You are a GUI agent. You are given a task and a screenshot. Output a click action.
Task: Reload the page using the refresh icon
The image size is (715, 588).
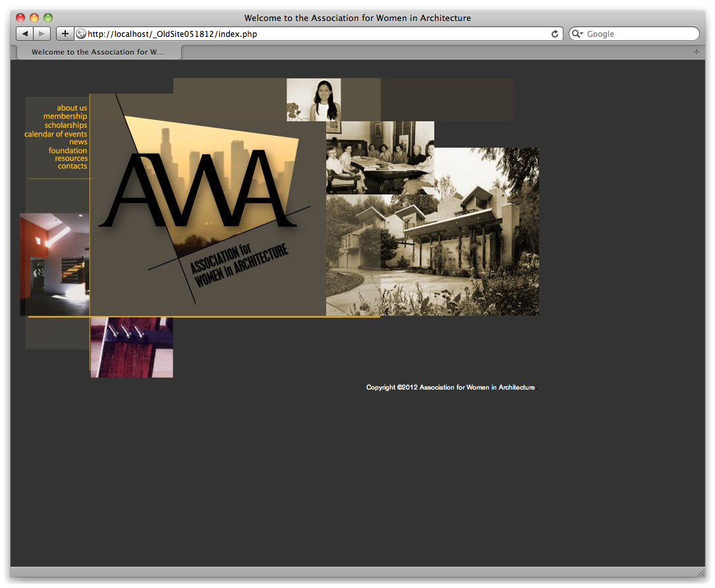tap(554, 34)
